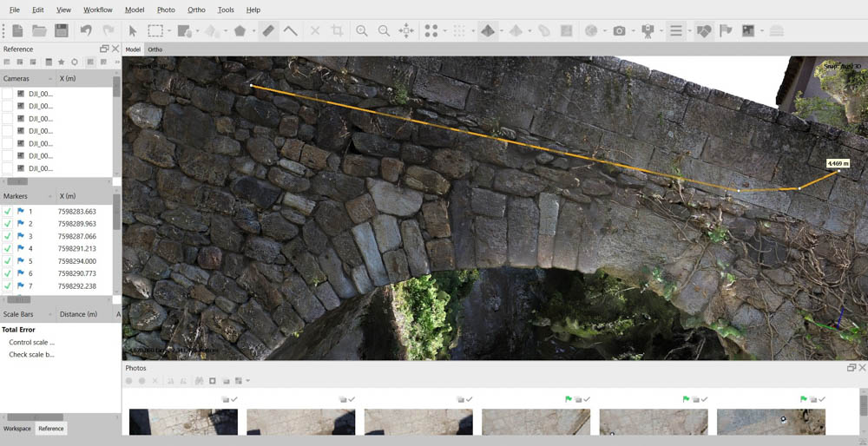Viewport: 868px width, 446px height.
Task: Open the basemap globe dropdown arrow
Action: point(604,31)
